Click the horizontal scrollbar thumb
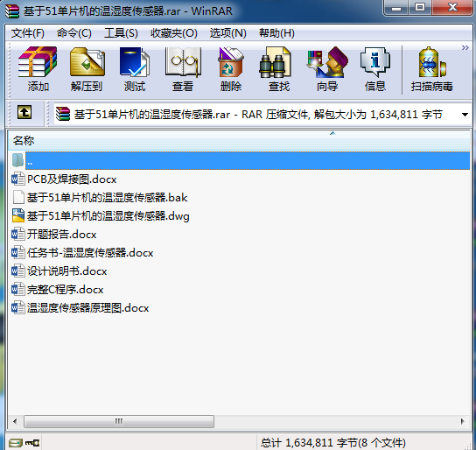The height and width of the screenshot is (450, 476). 119,421
